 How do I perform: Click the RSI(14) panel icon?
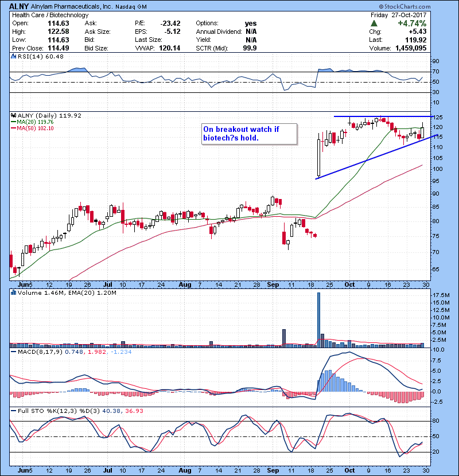click(x=13, y=56)
